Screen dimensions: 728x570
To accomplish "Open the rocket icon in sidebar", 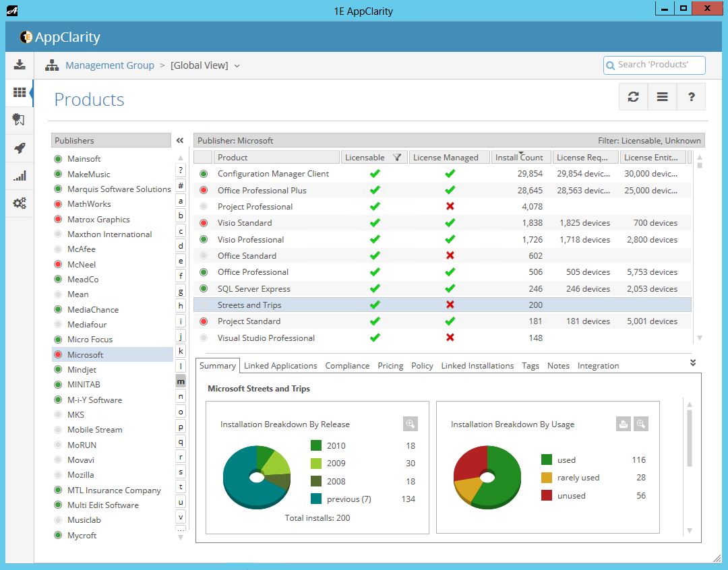I will point(20,148).
